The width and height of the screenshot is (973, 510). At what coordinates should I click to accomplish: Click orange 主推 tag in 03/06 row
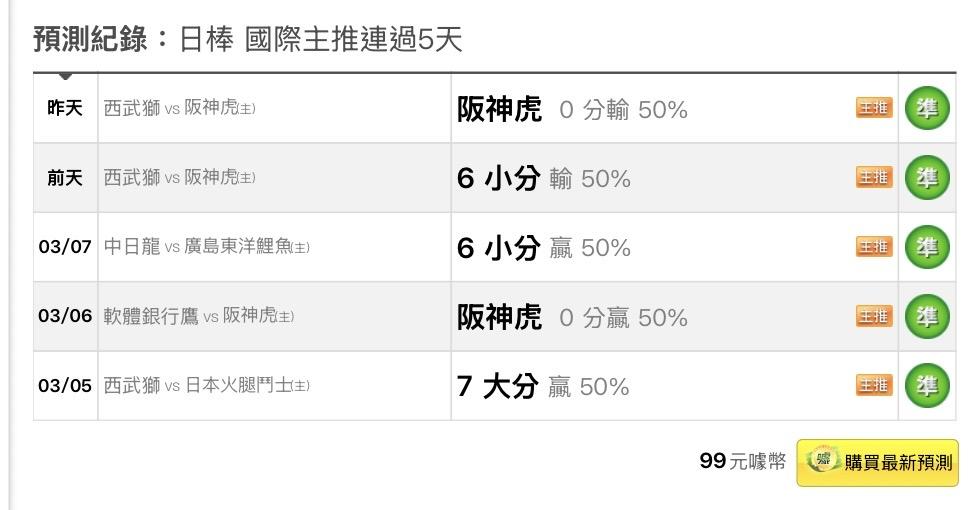(874, 316)
